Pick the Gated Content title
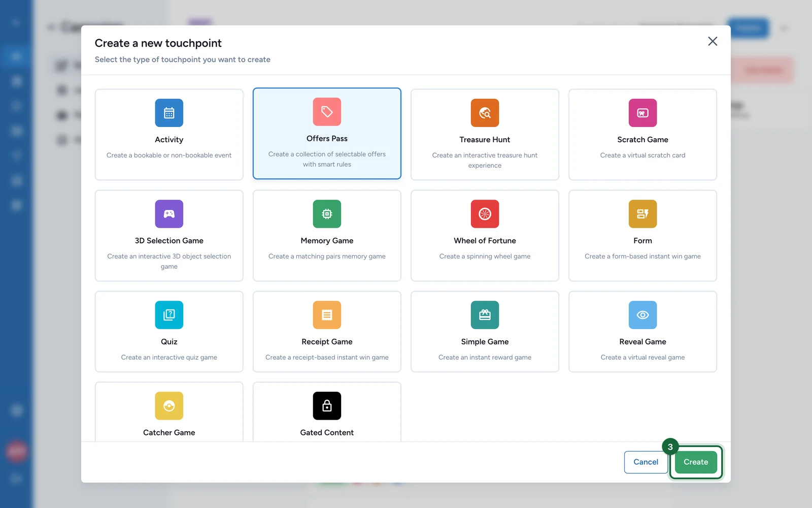The height and width of the screenshot is (508, 812). point(327,433)
